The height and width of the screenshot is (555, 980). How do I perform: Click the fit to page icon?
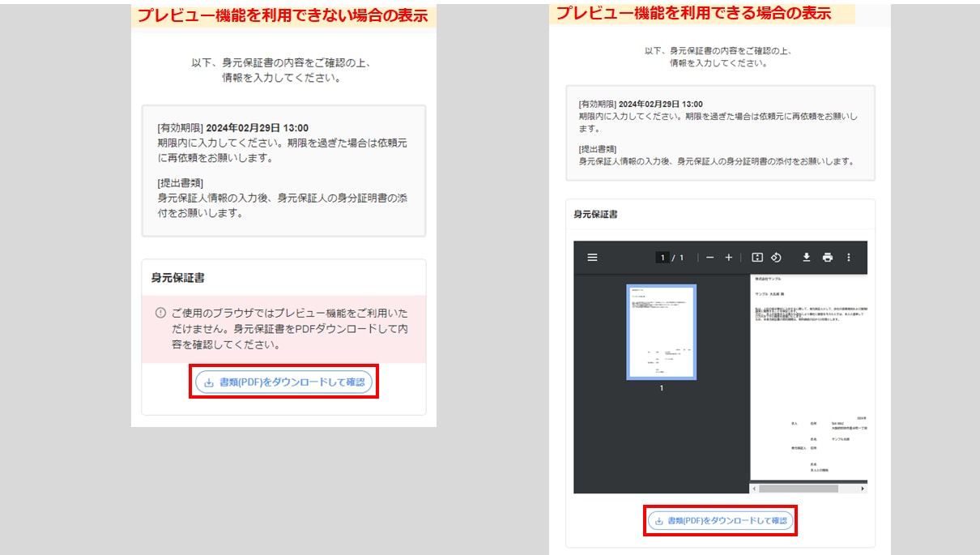coord(757,258)
